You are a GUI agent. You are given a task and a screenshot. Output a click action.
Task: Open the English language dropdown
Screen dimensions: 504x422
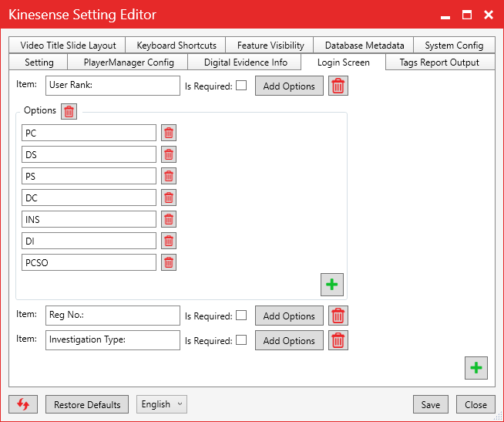[x=162, y=404]
